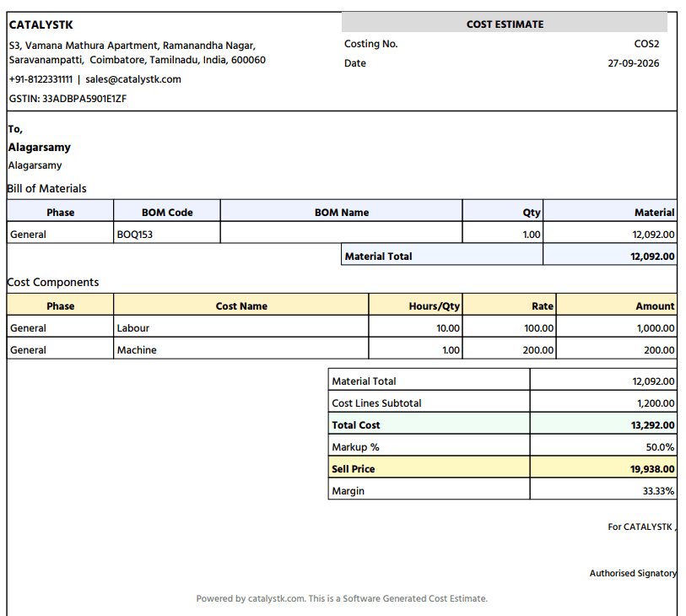Click the 33.33% margin value
The width and height of the screenshot is (686, 616).
(x=658, y=491)
